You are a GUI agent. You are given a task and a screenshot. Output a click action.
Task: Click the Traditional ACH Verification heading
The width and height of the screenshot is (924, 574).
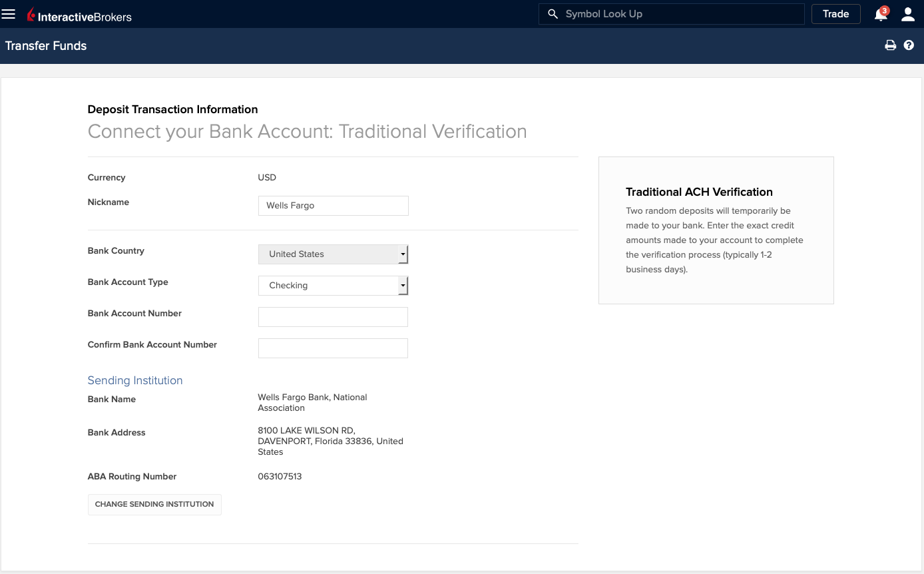tap(699, 192)
